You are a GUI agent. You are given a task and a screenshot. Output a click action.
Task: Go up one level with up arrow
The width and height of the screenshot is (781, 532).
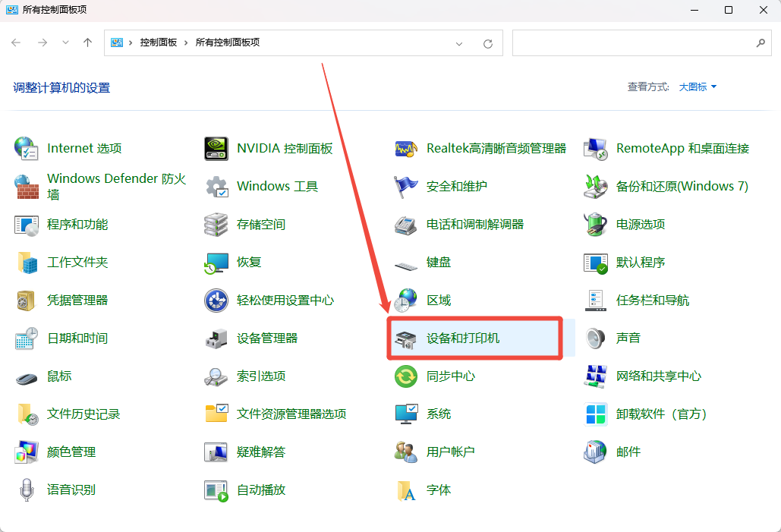tap(88, 42)
